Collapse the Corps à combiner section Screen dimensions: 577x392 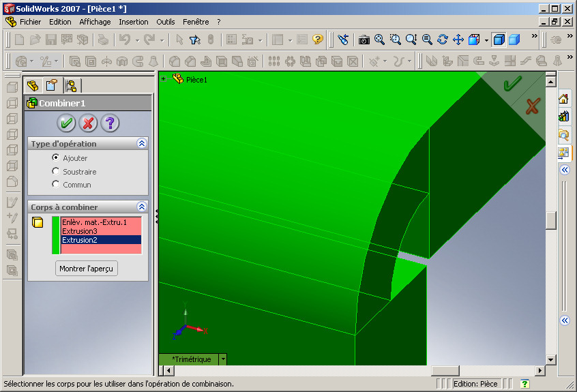click(142, 207)
